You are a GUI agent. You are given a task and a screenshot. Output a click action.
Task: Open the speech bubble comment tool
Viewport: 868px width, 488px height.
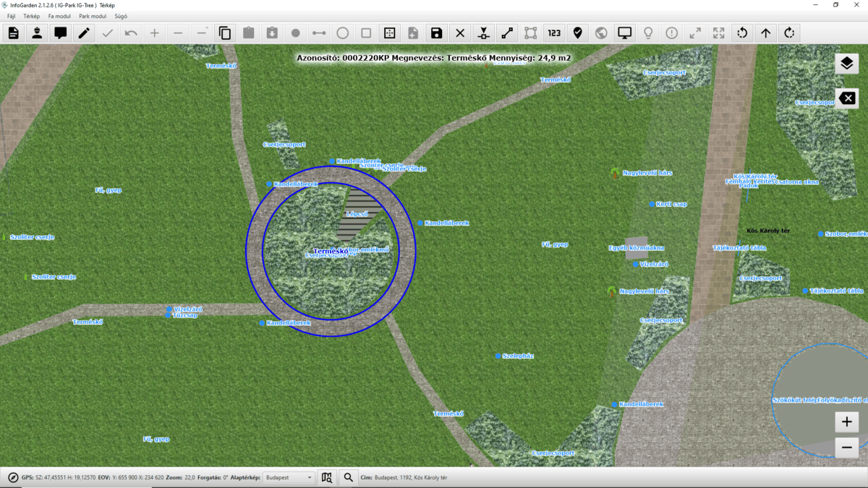[61, 33]
